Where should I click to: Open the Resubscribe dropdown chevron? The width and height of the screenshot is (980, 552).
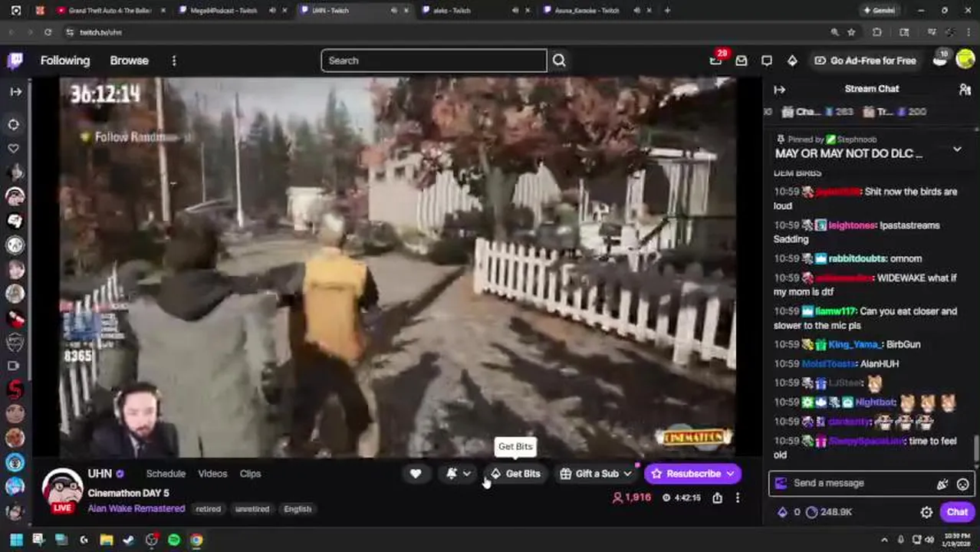730,474
